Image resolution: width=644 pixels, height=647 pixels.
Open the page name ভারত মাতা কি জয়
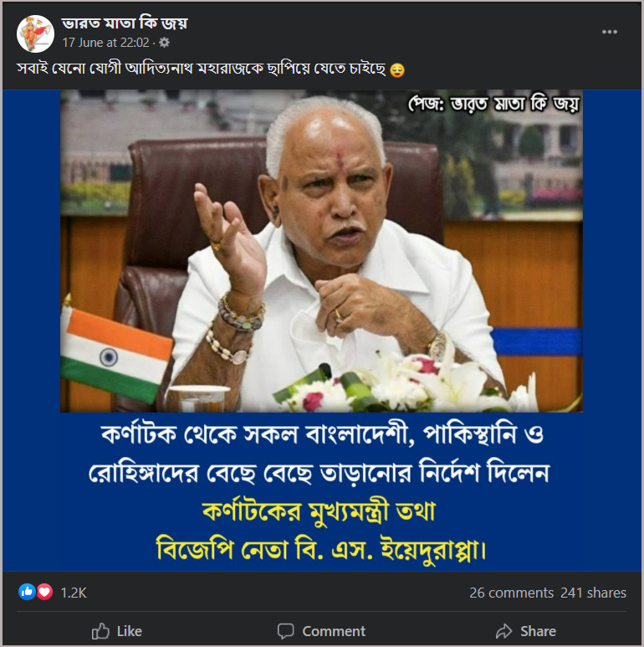tap(125, 23)
